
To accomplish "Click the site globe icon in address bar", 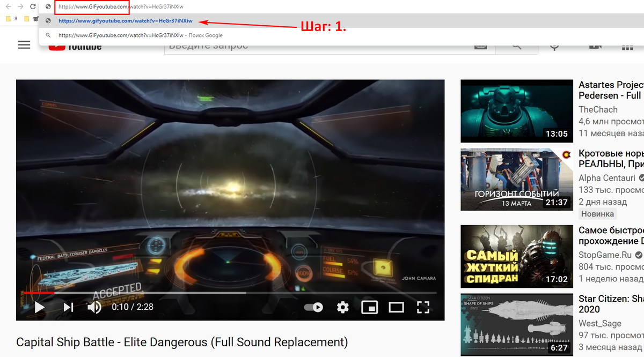I will 48,6.
